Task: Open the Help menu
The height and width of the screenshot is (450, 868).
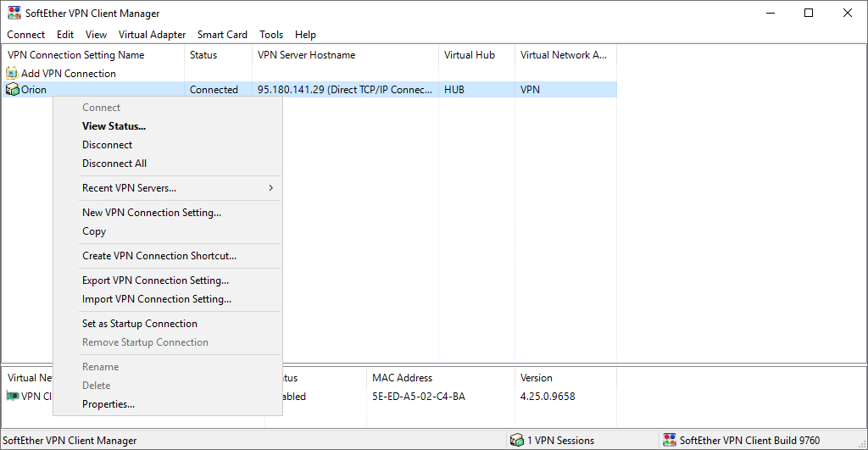Action: [x=305, y=34]
